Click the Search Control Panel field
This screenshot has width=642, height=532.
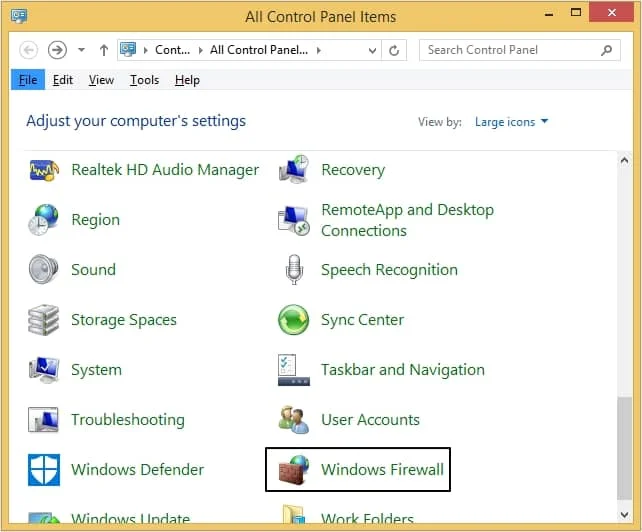508,50
